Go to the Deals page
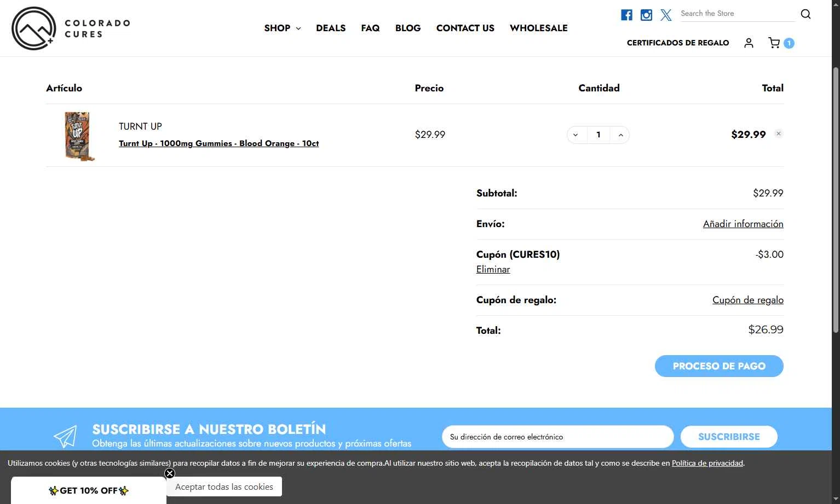This screenshot has width=840, height=504. coord(331,28)
